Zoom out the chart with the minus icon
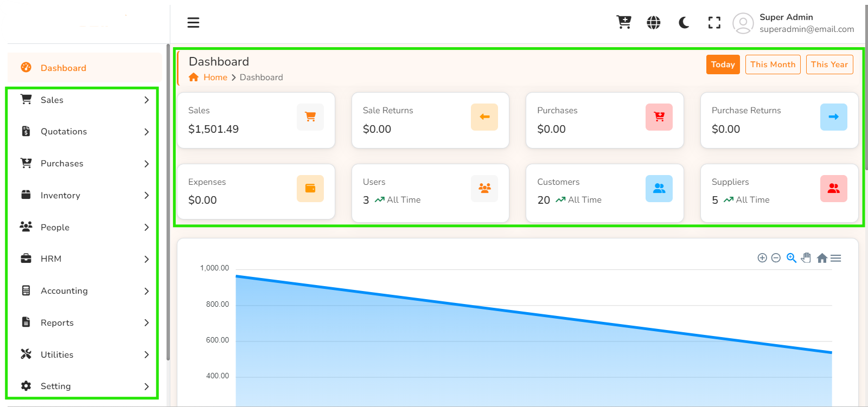868x407 pixels. (x=776, y=258)
